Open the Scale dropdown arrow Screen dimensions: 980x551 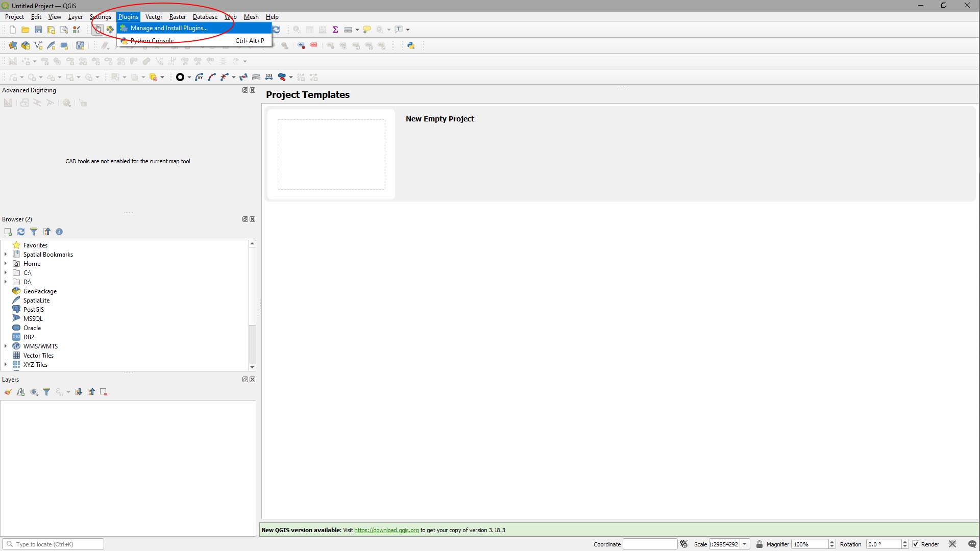pos(745,544)
